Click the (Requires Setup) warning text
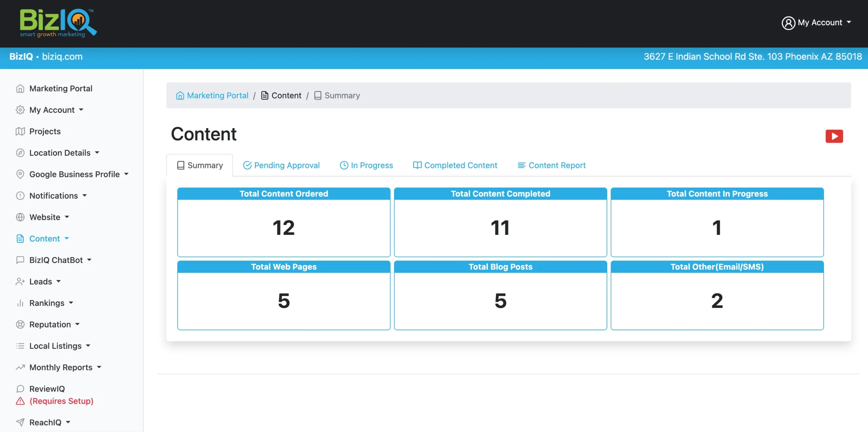The width and height of the screenshot is (868, 432). (x=61, y=401)
